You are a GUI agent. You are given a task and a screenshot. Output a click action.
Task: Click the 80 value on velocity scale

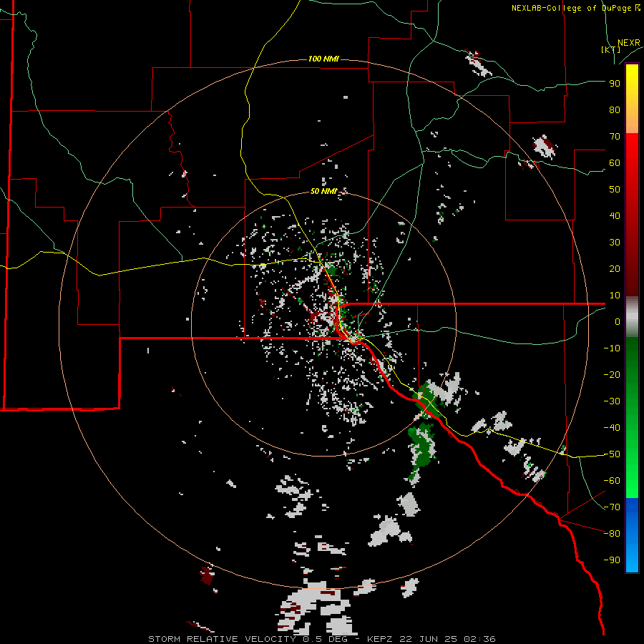[x=615, y=109]
